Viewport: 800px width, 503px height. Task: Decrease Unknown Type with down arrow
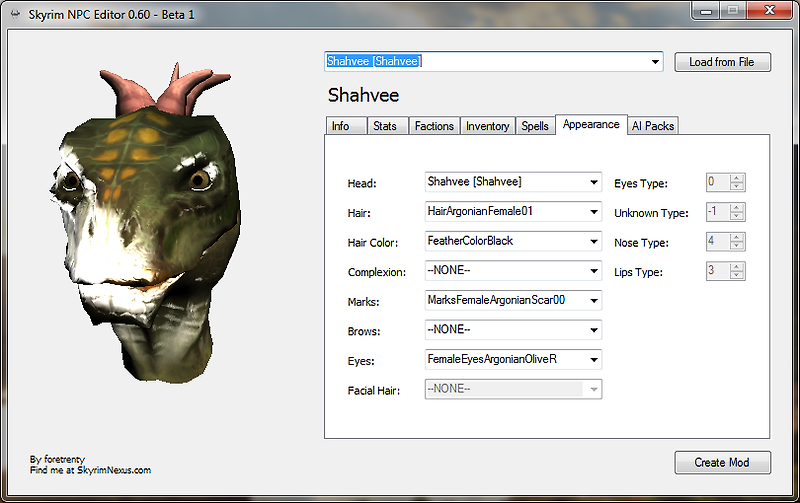point(737,216)
